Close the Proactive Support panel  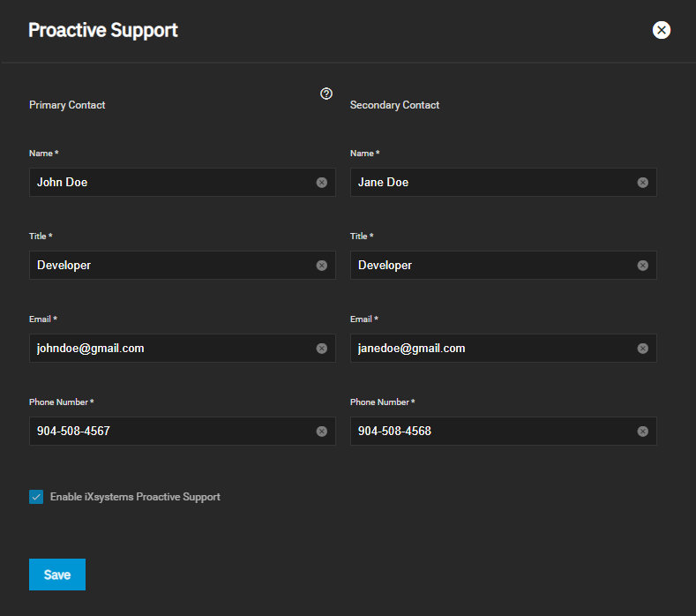(x=662, y=30)
